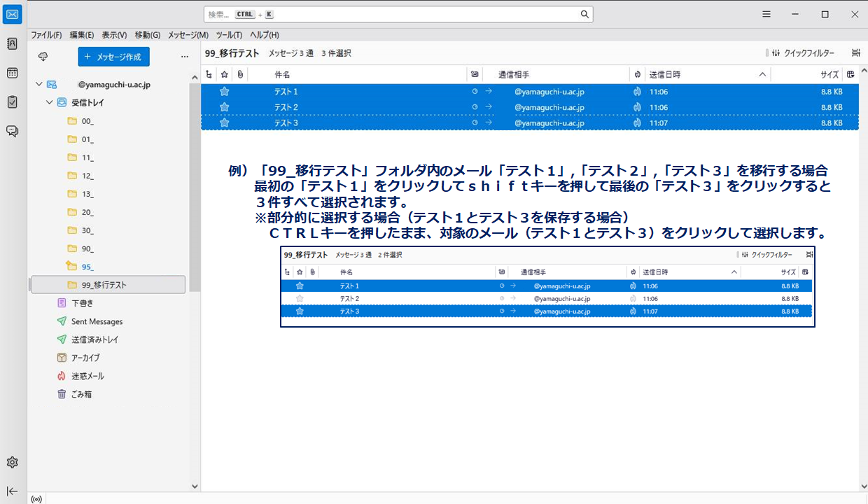Mark テスト3 as junk with flame icon
Screen dimensions: 868x504
coord(637,122)
